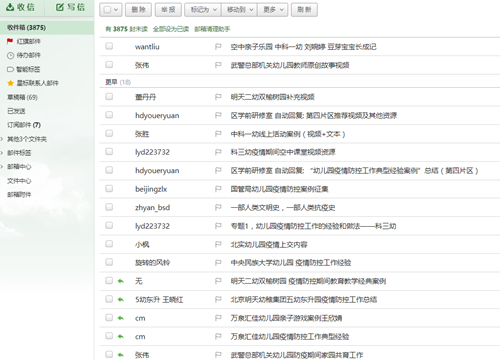
Task: Flag the 第四片区推荐视频及其他资源 email
Action: point(218,116)
